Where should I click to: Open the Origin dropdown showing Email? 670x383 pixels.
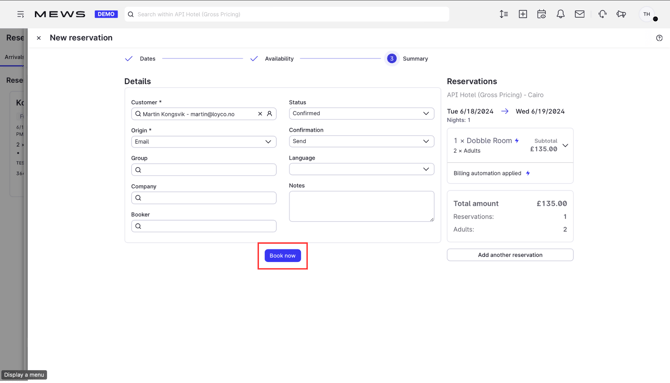pos(204,141)
